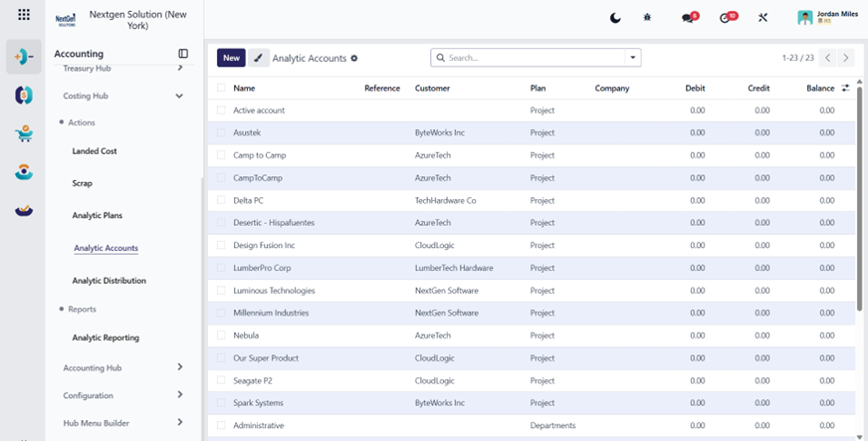868x441 pixels.
Task: Check the Nebula row checkbox
Action: coord(221,334)
